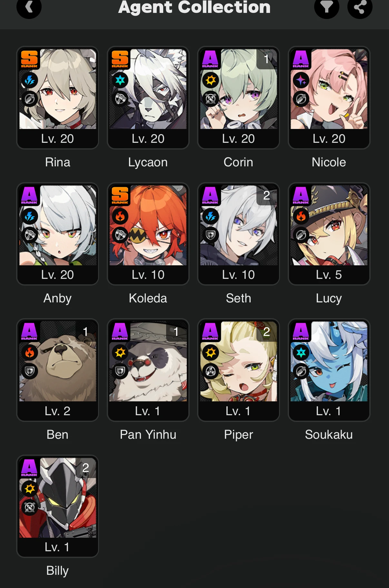Click the Lycaon name label

(148, 162)
